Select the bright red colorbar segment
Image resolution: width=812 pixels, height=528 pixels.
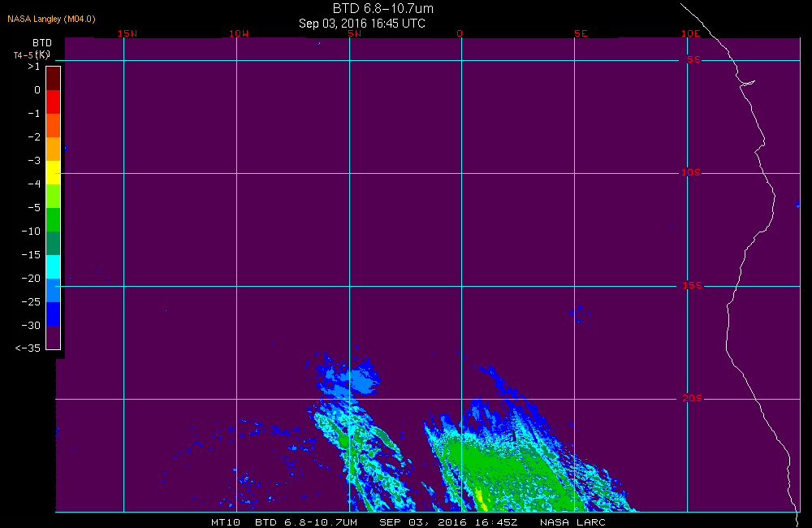coord(54,102)
